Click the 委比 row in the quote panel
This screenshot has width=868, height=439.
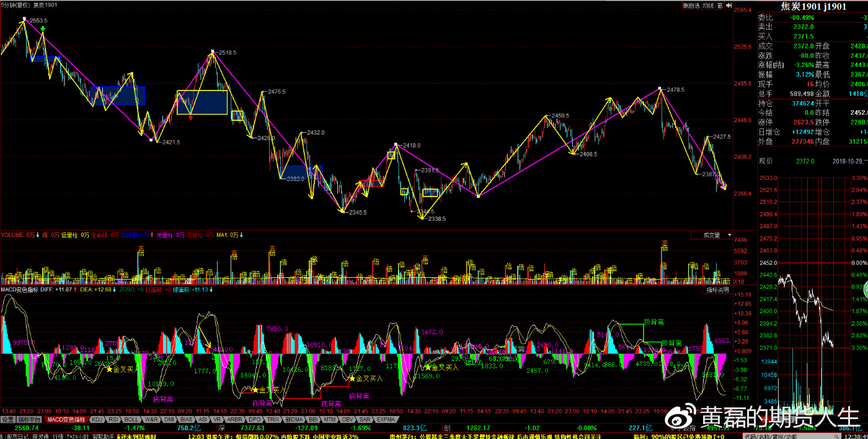[812, 18]
